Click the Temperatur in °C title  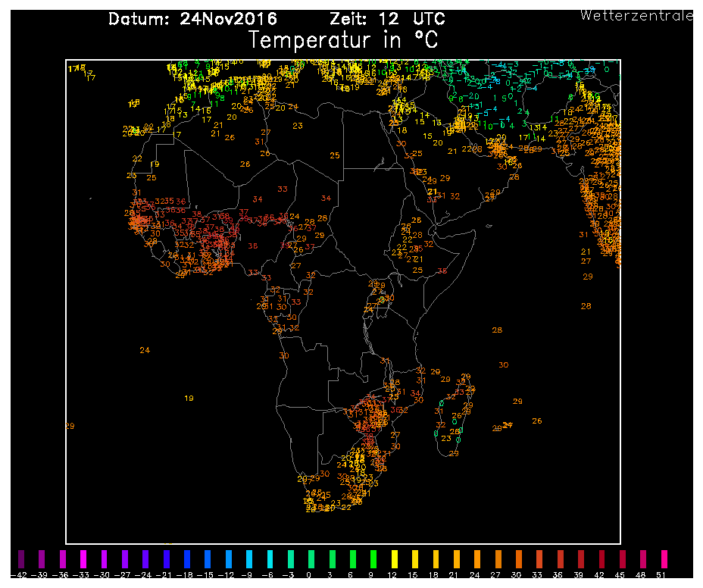click(343, 39)
